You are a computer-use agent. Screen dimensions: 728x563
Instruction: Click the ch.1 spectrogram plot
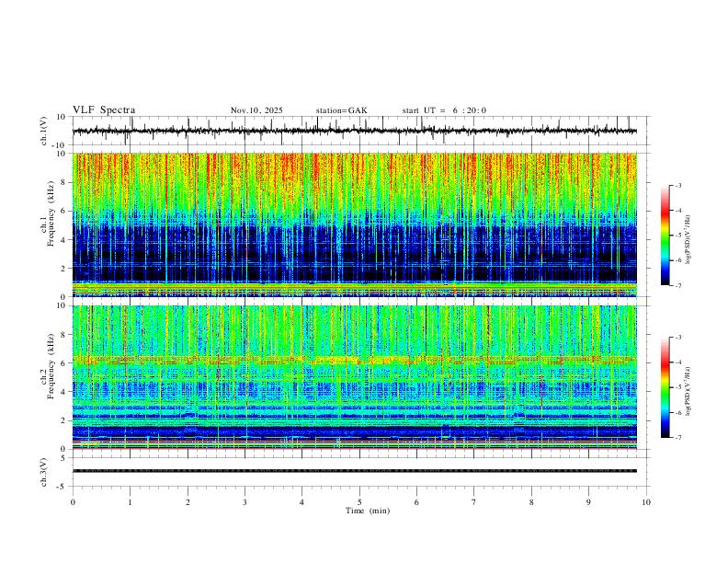pos(355,224)
